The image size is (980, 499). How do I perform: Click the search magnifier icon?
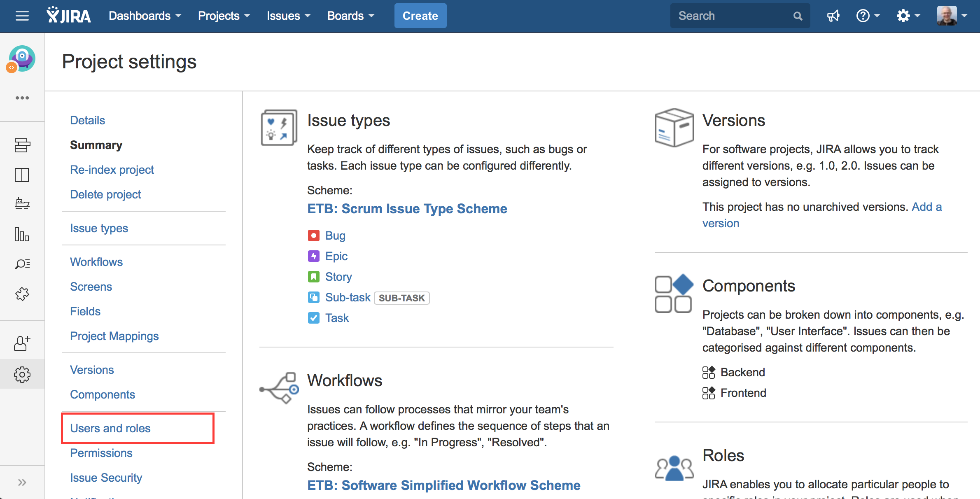pos(798,16)
